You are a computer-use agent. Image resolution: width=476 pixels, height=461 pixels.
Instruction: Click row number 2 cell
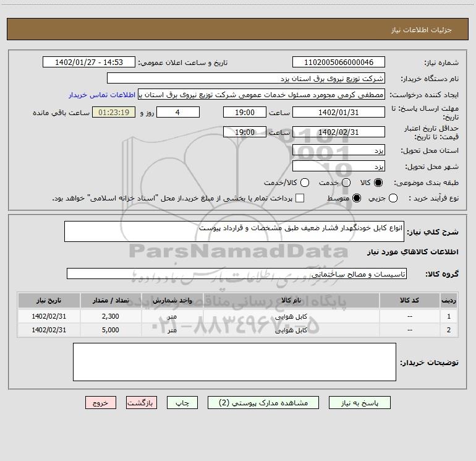(449, 330)
